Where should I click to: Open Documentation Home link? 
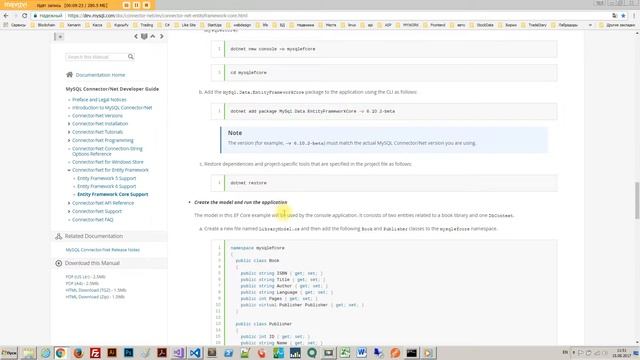100,75
